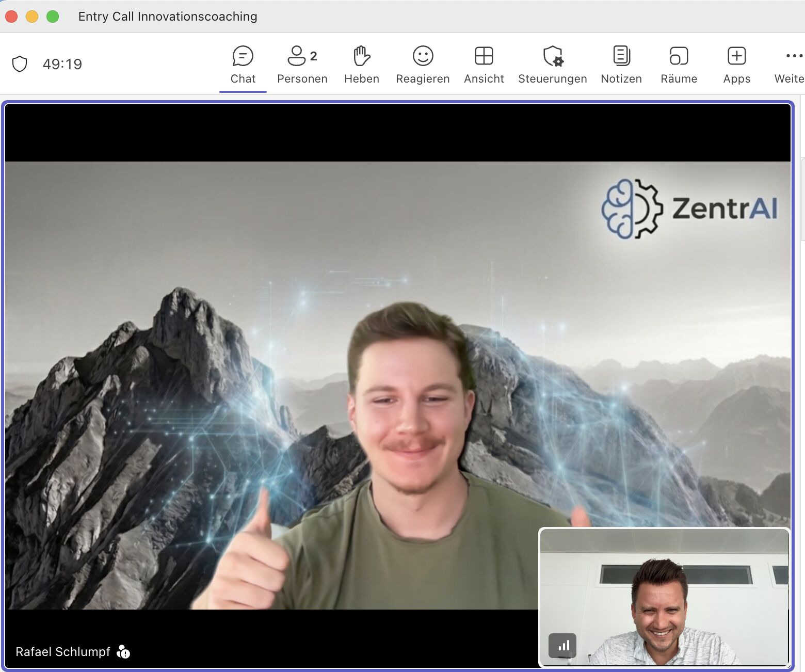Open the Ansicht view options

pos(484,65)
